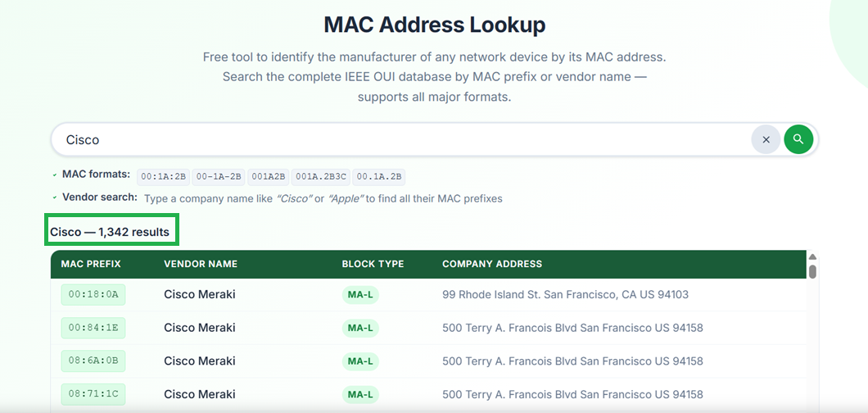This screenshot has width=868, height=413.
Task: Select the 00:1A:2B format example chip
Action: (163, 177)
